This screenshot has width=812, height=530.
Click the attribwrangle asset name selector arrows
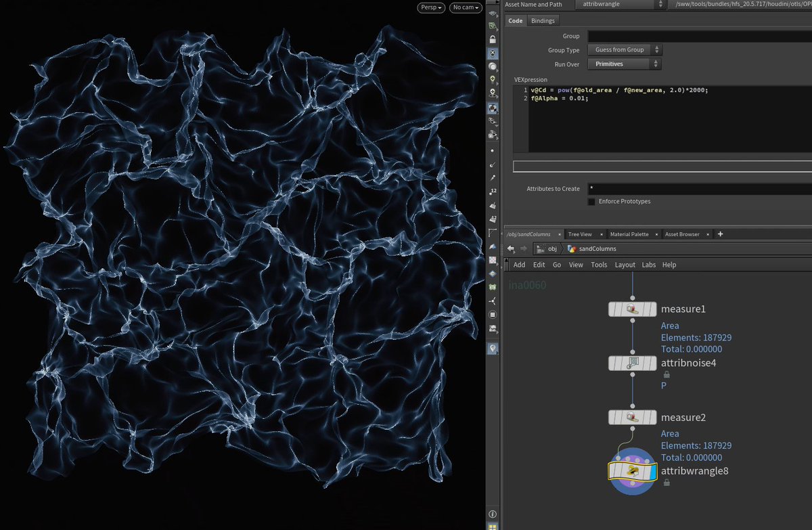tap(660, 4)
